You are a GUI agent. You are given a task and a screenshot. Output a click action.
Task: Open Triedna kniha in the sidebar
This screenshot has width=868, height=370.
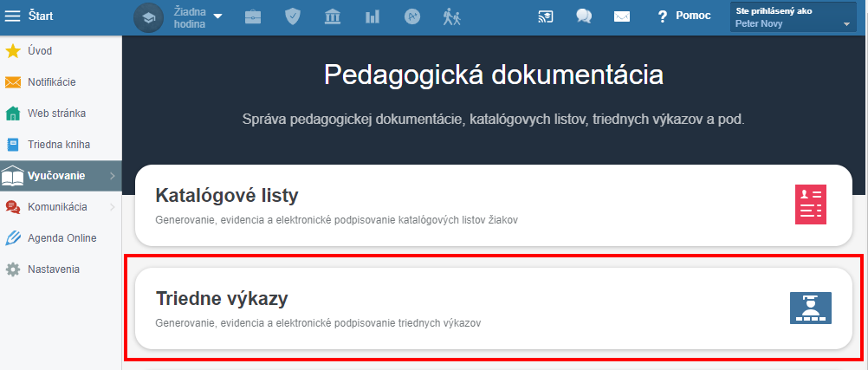[58, 145]
